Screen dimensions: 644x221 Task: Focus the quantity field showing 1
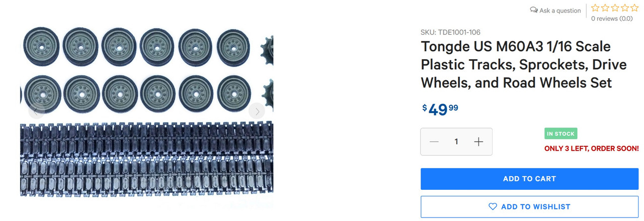[x=456, y=142]
